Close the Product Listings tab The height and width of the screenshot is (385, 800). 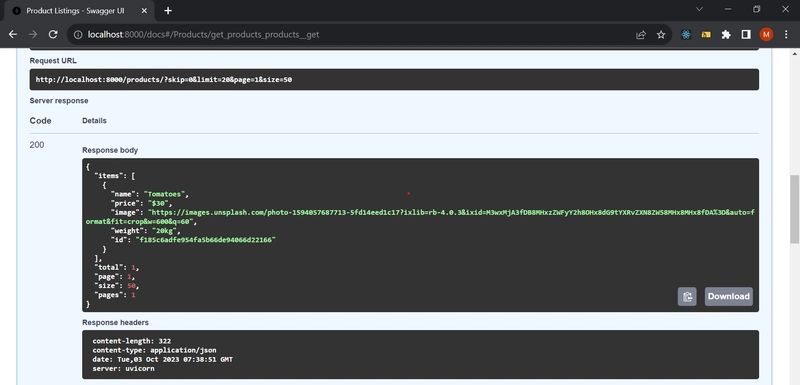145,11
